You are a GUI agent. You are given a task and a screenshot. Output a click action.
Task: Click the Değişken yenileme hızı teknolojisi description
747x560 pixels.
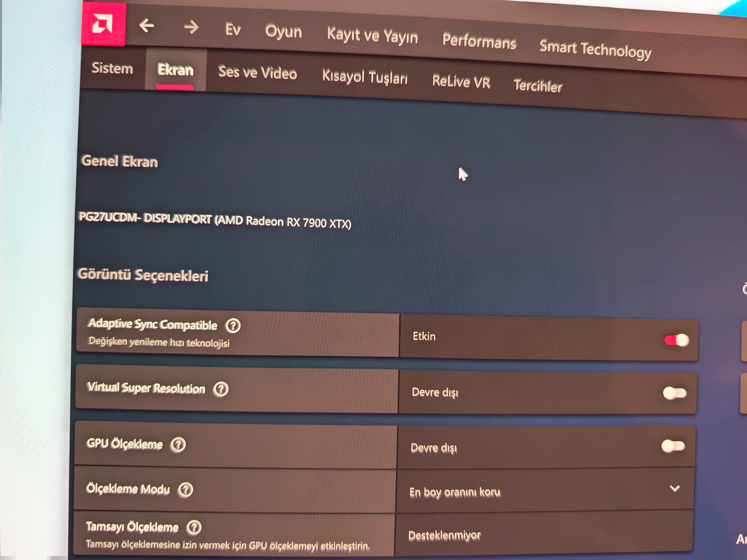click(159, 342)
